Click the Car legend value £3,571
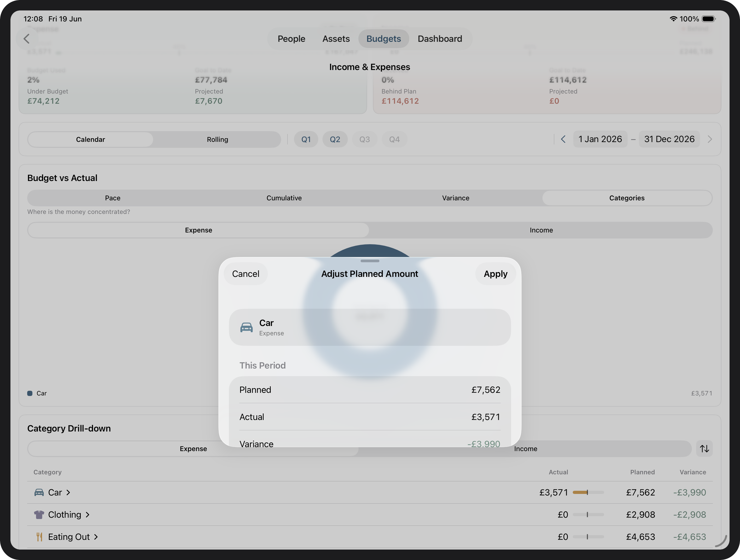The width and height of the screenshot is (740, 560). click(x=702, y=393)
